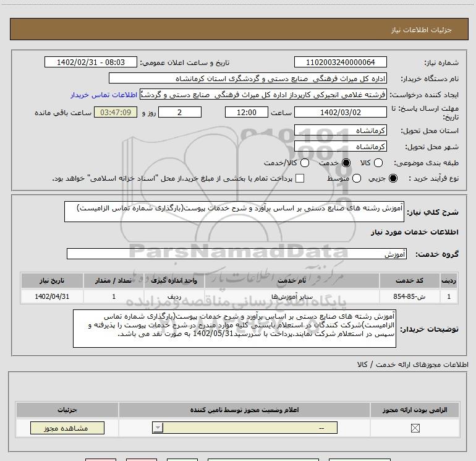This screenshot has height=461, width=476.
Task: Click the remaining days field showing 2
Action: (x=180, y=112)
